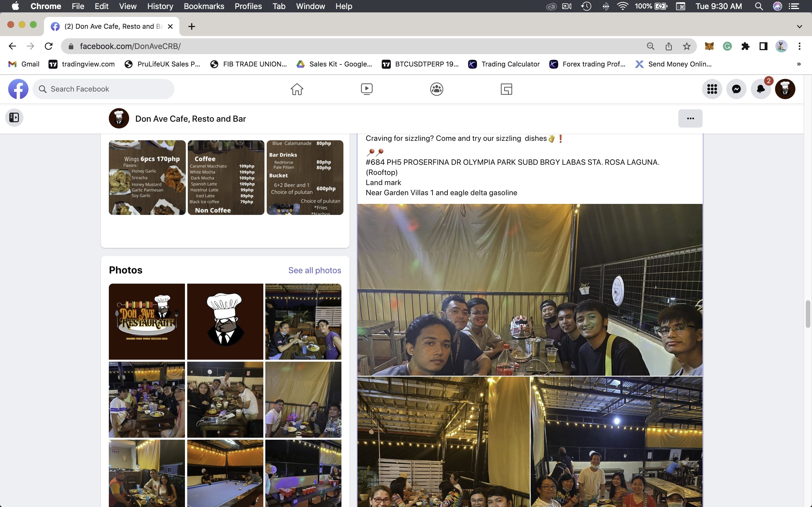Bookmark this page with star icon

point(687,46)
